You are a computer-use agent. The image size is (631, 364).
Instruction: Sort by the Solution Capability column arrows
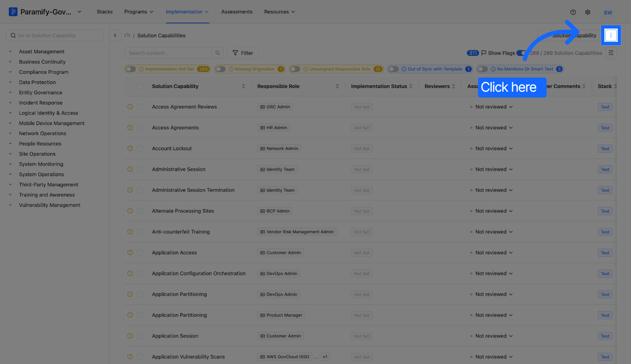pyautogui.click(x=243, y=86)
